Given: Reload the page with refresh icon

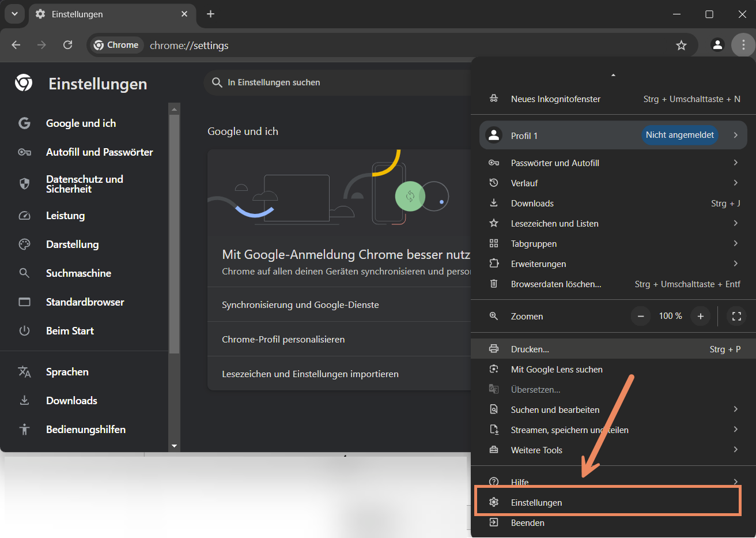Looking at the screenshot, I should click(x=67, y=45).
